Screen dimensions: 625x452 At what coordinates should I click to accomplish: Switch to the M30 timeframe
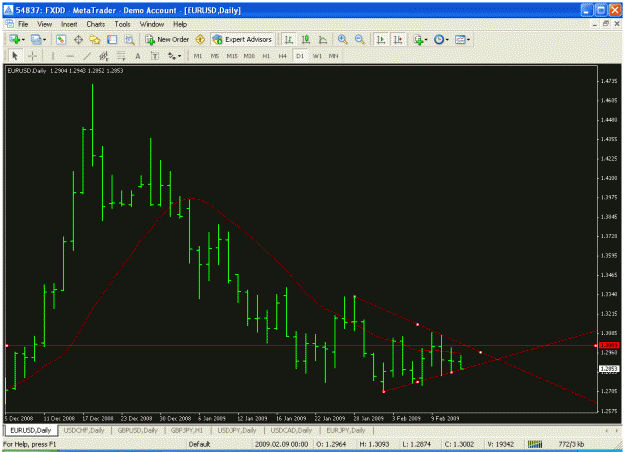pos(249,56)
